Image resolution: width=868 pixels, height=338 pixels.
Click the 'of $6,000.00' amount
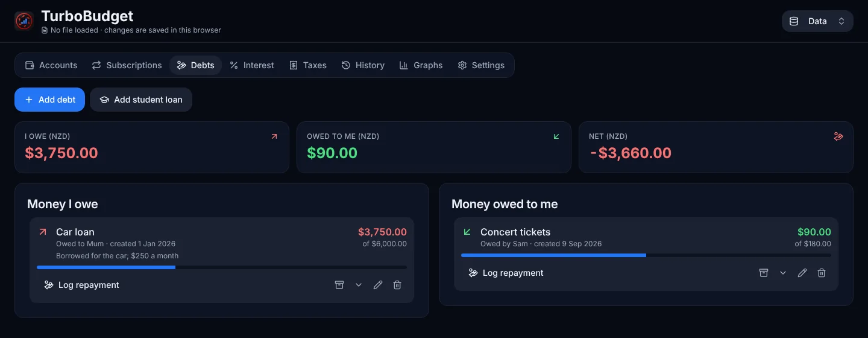pyautogui.click(x=385, y=244)
